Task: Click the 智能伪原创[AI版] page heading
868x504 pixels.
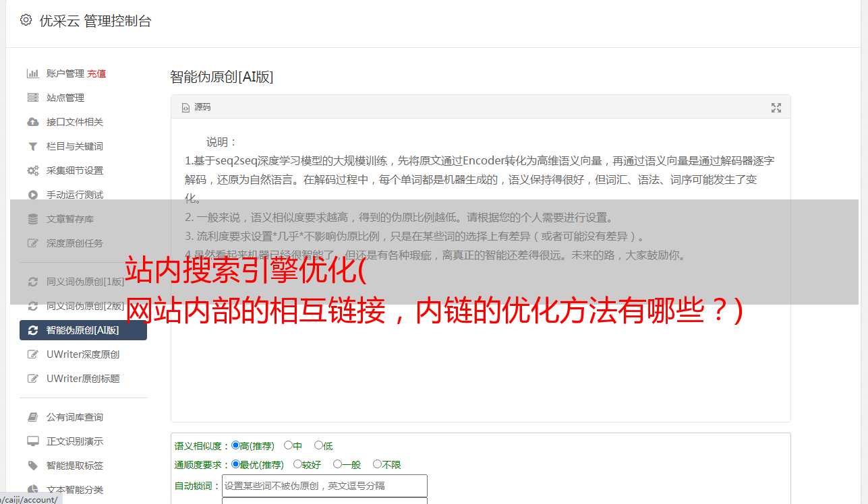Action: (x=222, y=77)
